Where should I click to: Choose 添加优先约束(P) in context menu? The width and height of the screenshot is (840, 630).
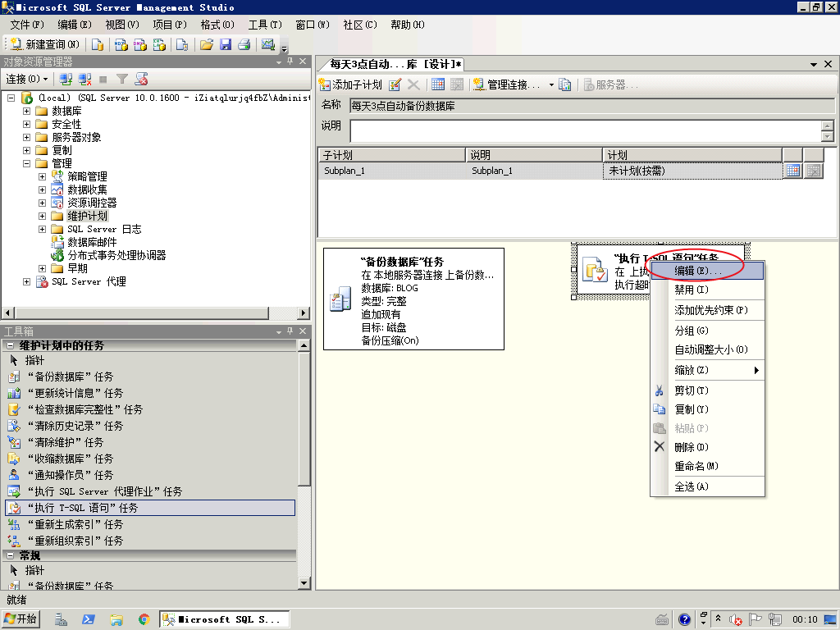707,310
